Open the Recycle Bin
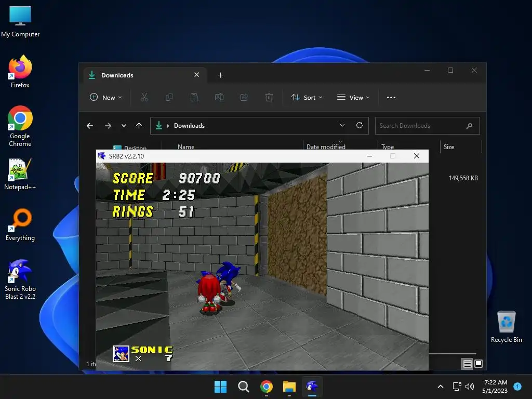532x399 pixels. point(506,327)
